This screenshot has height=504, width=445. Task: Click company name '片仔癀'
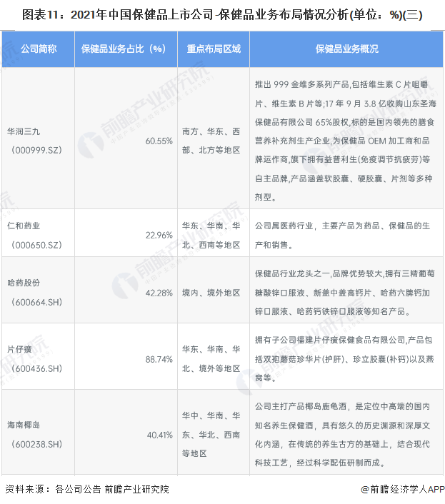pos(19,349)
